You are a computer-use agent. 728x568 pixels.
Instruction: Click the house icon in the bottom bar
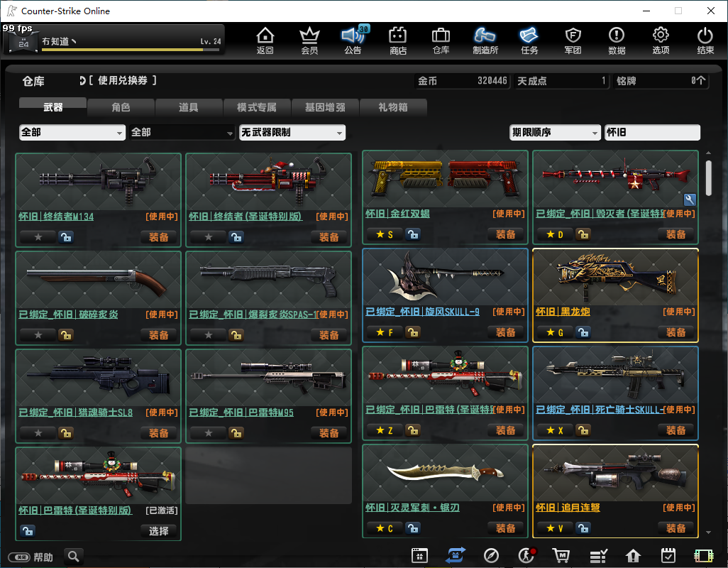coord(633,555)
